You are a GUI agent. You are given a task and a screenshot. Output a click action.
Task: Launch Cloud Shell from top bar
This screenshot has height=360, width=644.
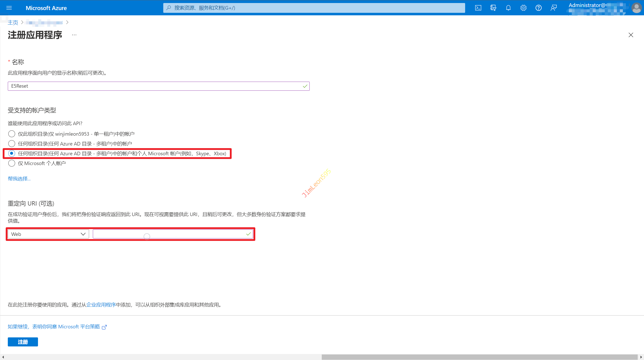click(x=478, y=8)
